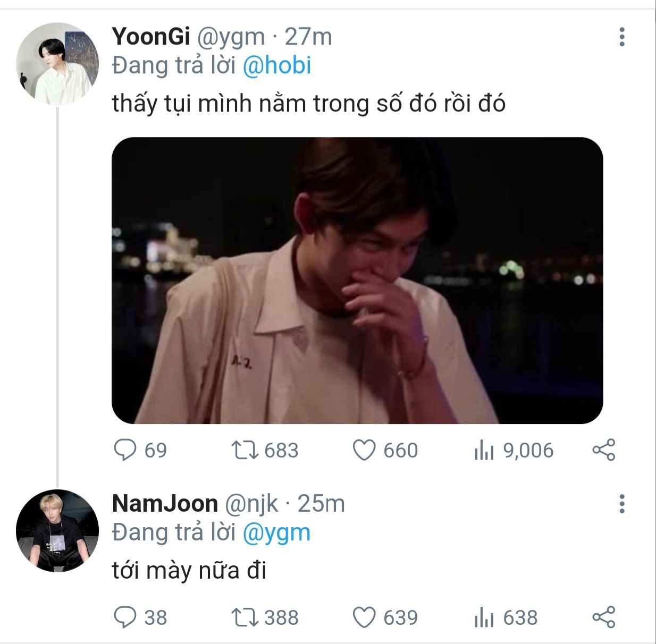This screenshot has width=656, height=644.
Task: Retweet YoonGi's tweet
Action: 245,451
